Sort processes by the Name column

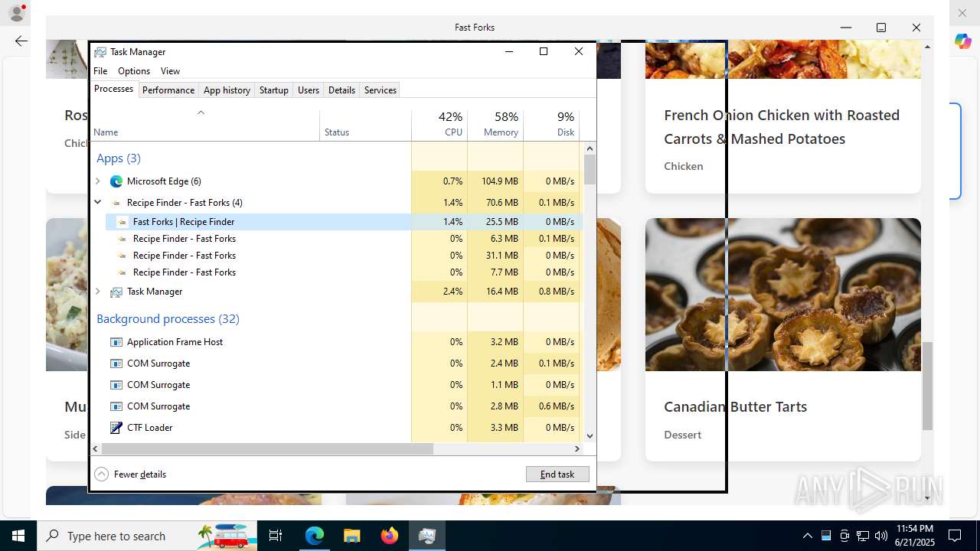(204, 126)
